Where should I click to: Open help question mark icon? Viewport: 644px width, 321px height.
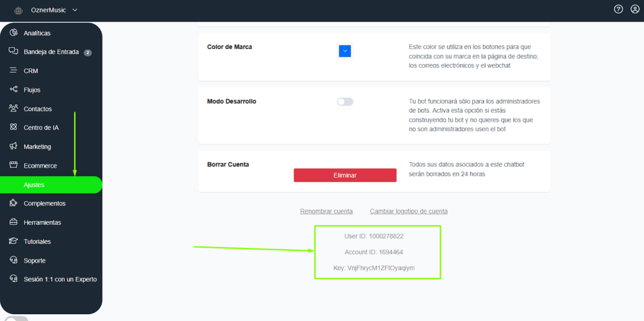pos(618,9)
